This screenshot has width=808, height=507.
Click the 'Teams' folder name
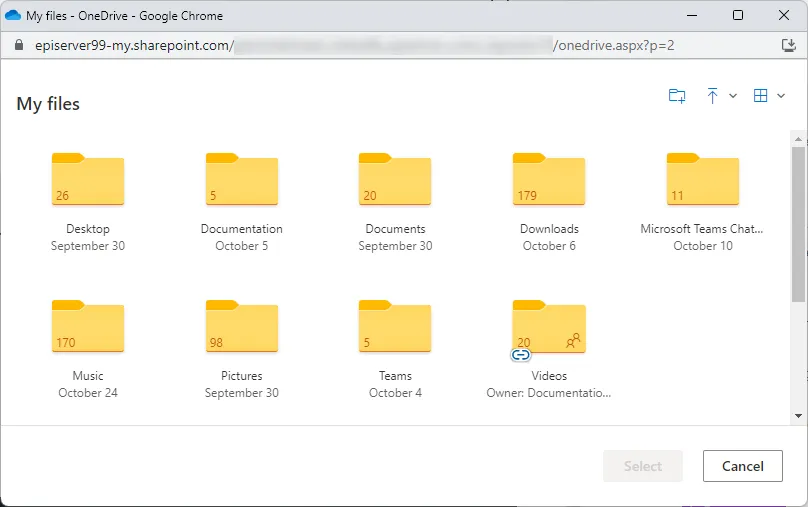395,376
